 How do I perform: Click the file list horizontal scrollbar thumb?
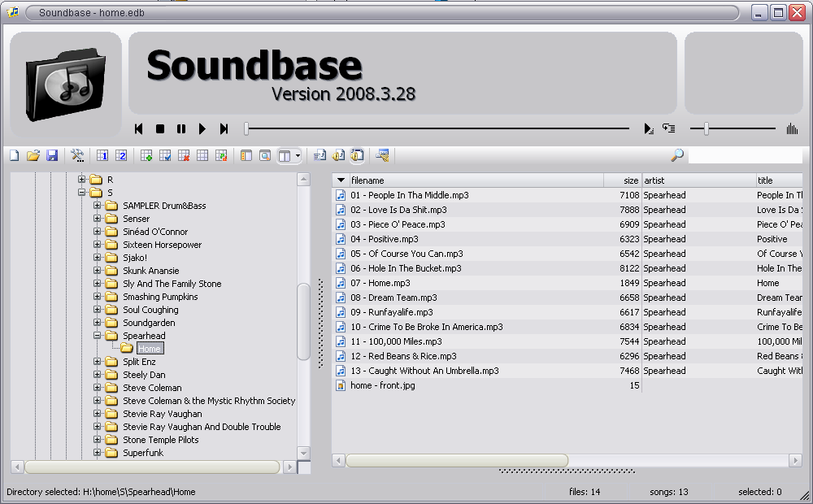point(457,460)
